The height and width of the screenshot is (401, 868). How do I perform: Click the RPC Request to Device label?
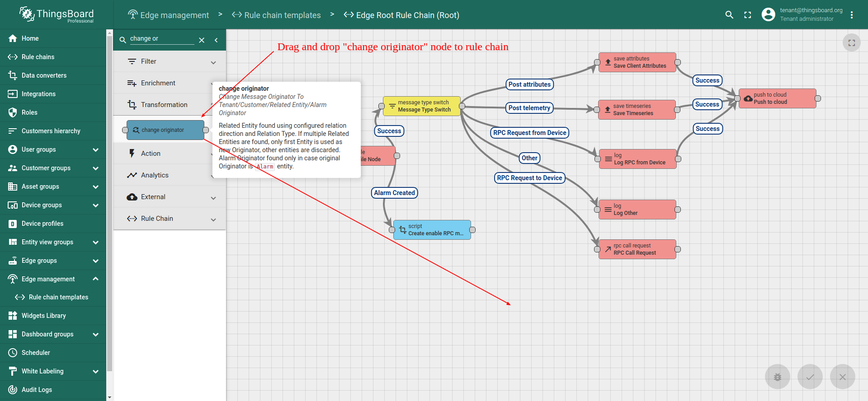(x=529, y=178)
